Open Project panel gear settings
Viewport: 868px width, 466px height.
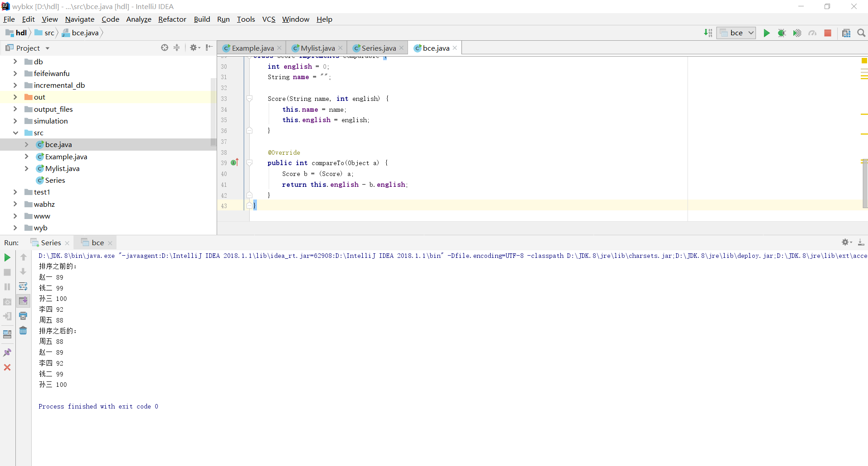pos(194,48)
